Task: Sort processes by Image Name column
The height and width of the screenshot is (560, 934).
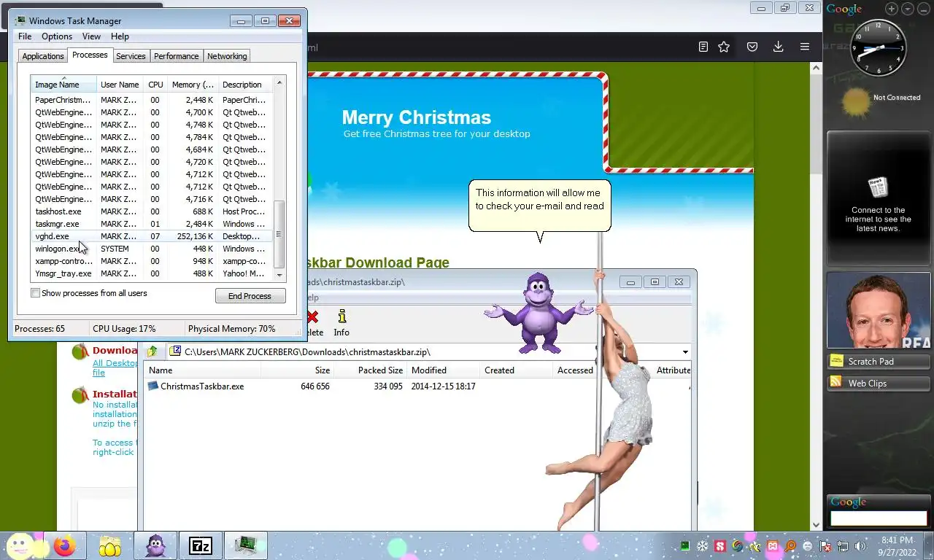Action: [63, 85]
